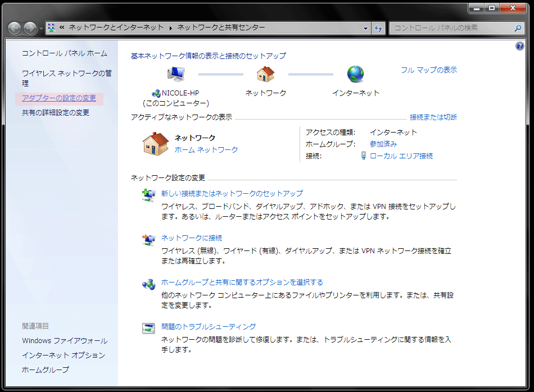Click the globe インターネット icon in map
Screen dimensions: 534x392
pyautogui.click(x=355, y=74)
